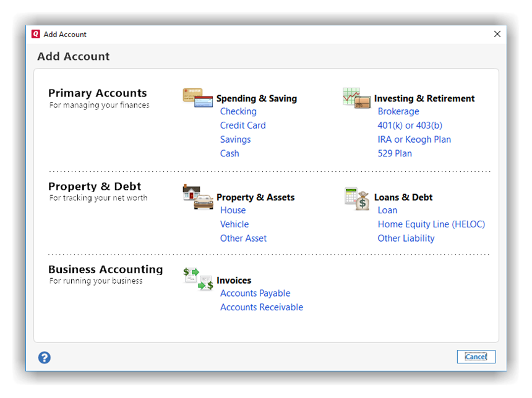
Task: Add a Checking account
Action: (238, 112)
